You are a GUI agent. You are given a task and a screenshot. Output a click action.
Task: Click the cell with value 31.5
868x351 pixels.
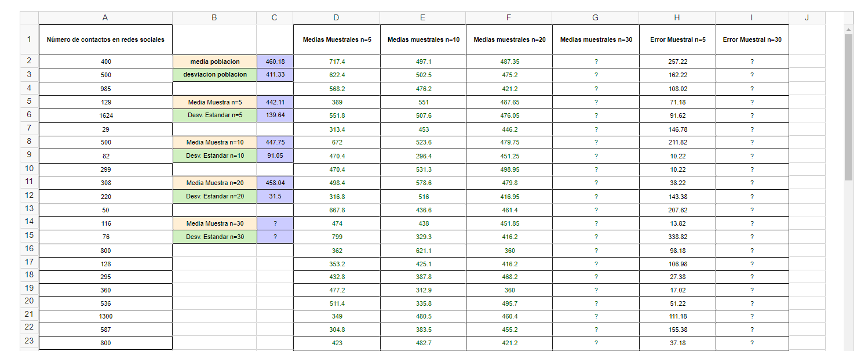(275, 196)
